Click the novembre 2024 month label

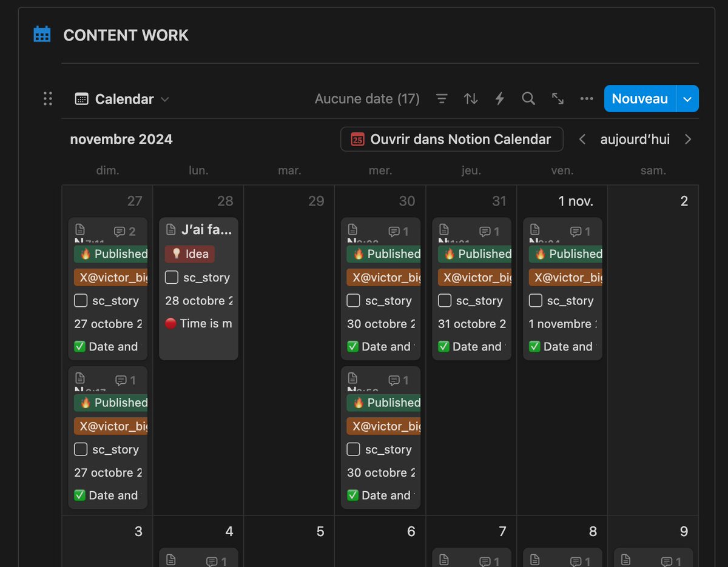pyautogui.click(x=121, y=139)
